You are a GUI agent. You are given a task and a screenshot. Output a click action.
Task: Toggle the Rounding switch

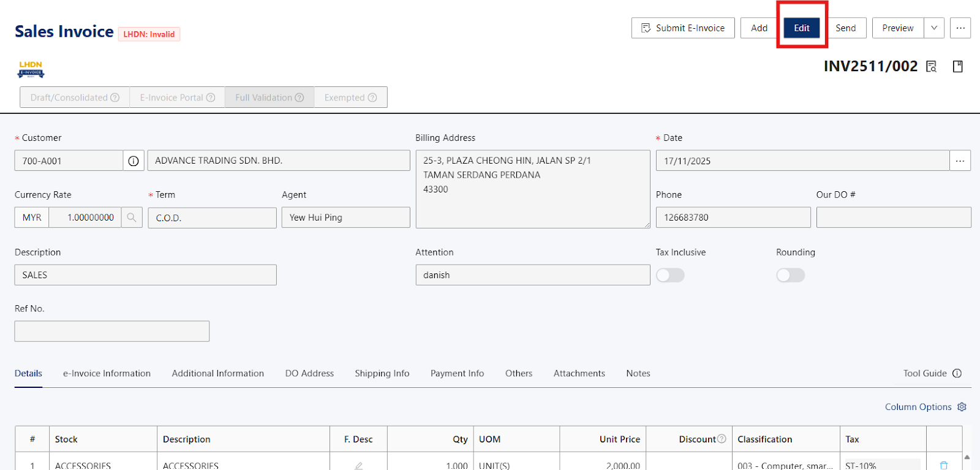click(791, 275)
